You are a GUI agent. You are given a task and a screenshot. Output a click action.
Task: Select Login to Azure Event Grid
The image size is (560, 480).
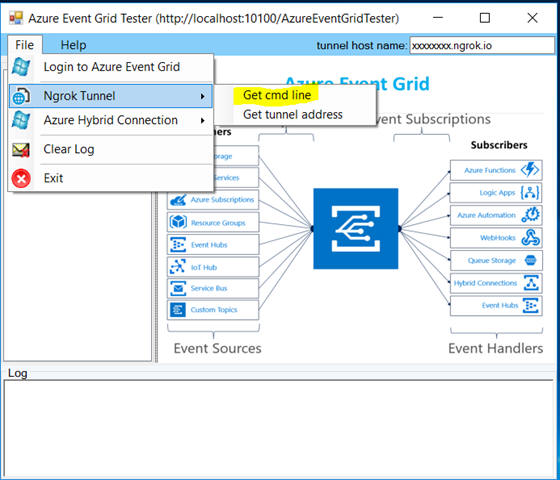coord(111,67)
